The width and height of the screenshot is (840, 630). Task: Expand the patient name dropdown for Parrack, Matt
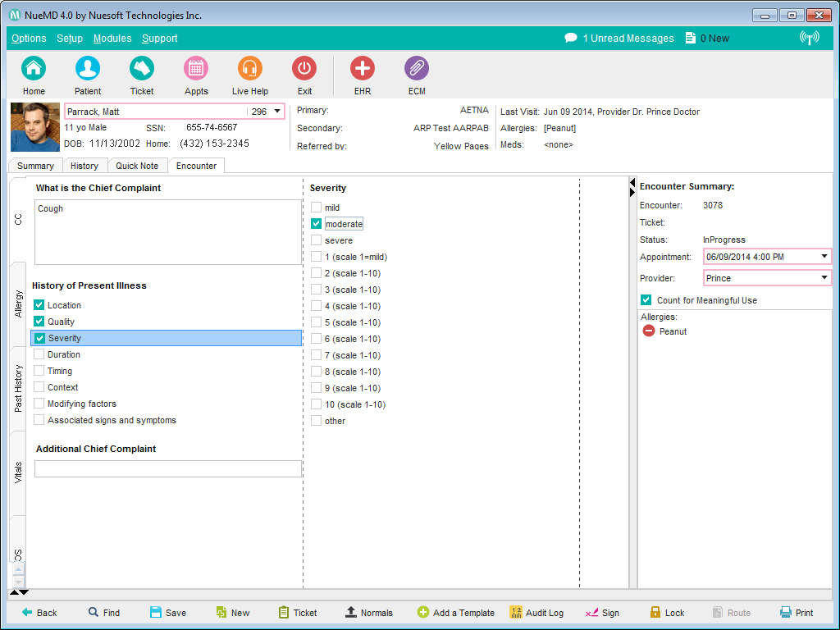pyautogui.click(x=276, y=111)
